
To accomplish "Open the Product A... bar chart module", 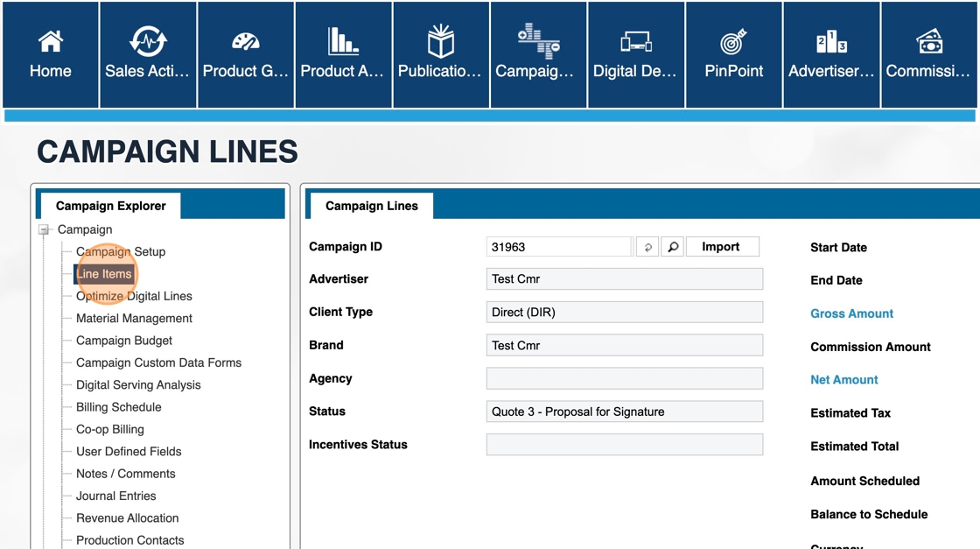I will (343, 55).
